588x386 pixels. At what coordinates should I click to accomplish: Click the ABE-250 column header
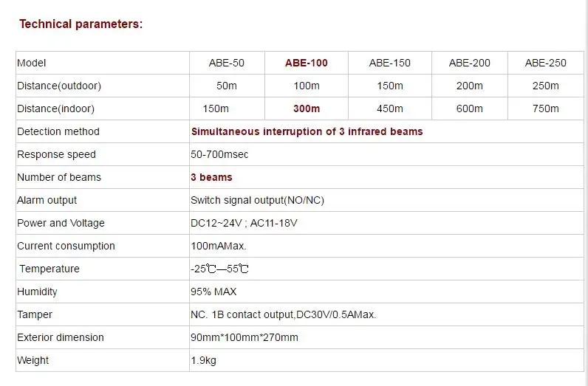click(546, 63)
